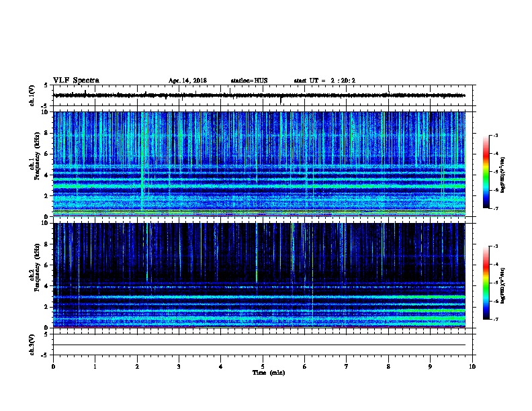
Task: Select the "ch.1(V)" waveform axis label
Action: click(32, 95)
